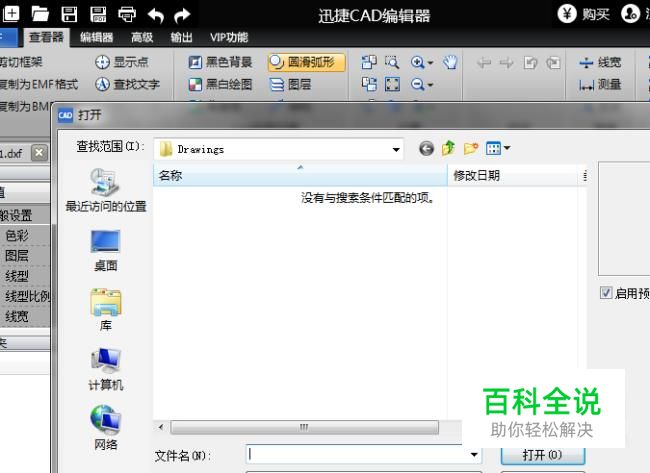Screen dimensions: 650x473
Task: Open the VIP功能 tab
Action: coord(229,37)
